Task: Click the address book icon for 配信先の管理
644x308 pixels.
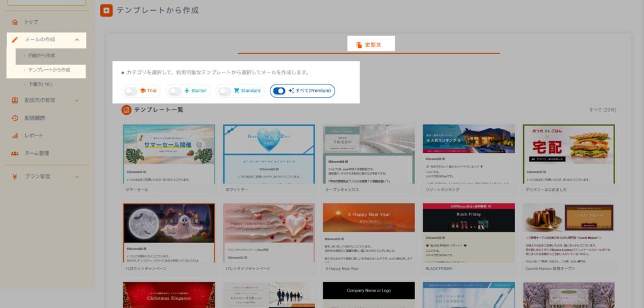Action: (14, 100)
